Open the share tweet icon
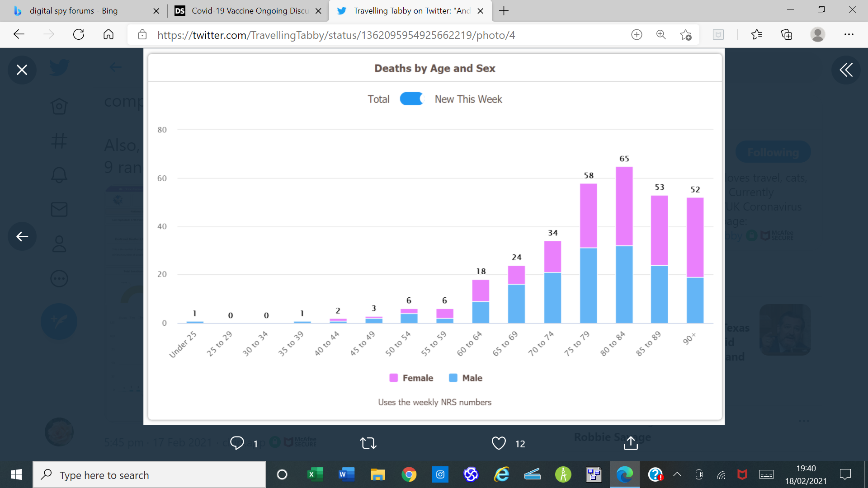Viewport: 868px width, 488px height. click(x=631, y=443)
